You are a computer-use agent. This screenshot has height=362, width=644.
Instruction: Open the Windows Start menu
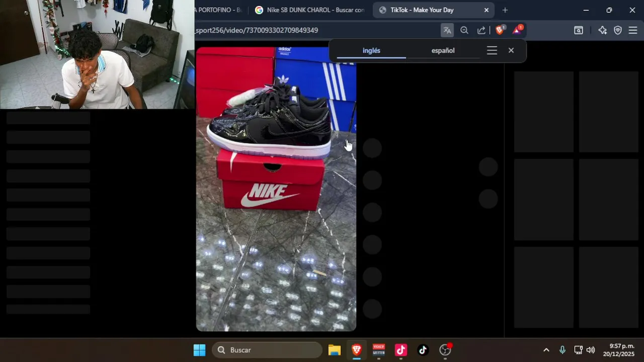click(199, 350)
